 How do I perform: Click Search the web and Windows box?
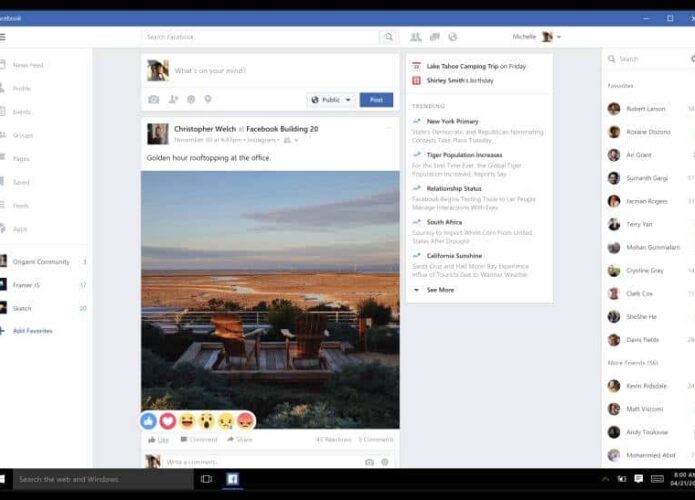pos(103,479)
